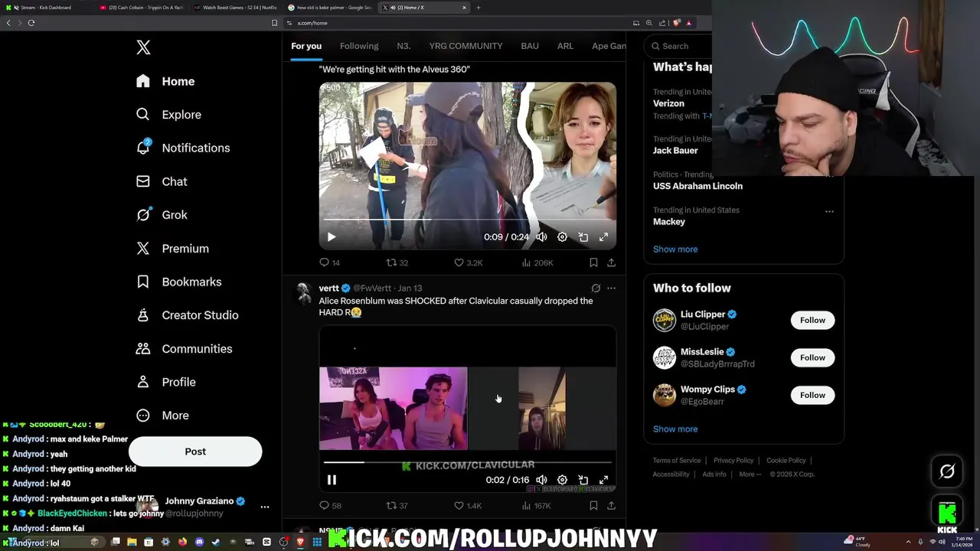Pause the Clavicular video
This screenshot has height=551, width=980.
click(332, 480)
